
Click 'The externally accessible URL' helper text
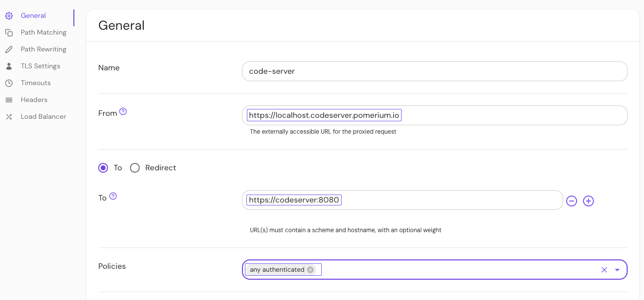[x=323, y=132]
